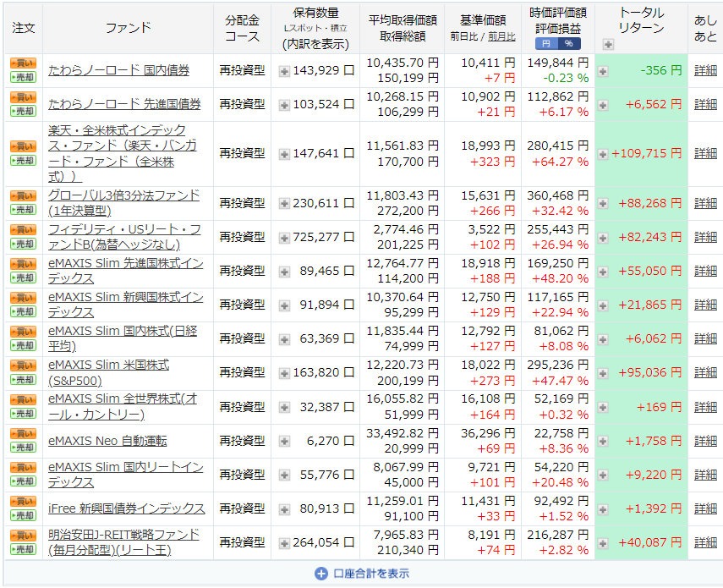The width and height of the screenshot is (723, 588).
Task: Click 買い button for 楽天・全米株式インデックス
Action: pyautogui.click(x=23, y=146)
